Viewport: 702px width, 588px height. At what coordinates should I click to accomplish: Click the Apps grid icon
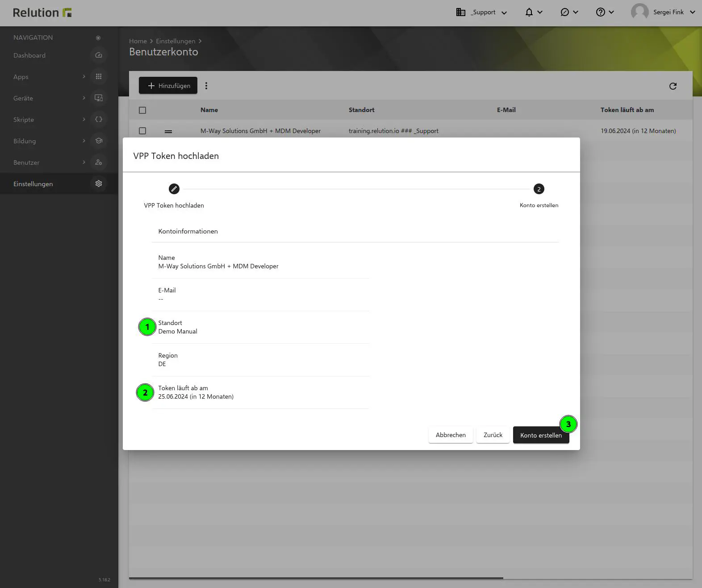99,77
